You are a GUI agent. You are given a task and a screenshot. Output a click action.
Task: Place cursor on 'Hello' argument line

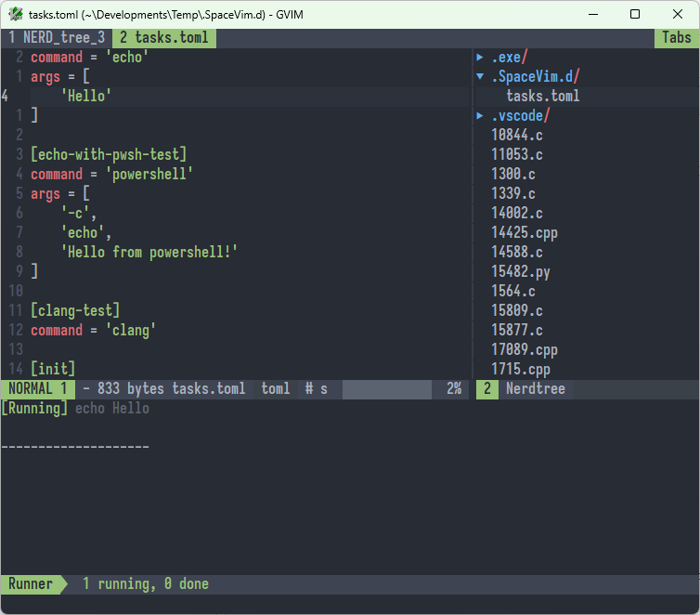coord(86,96)
